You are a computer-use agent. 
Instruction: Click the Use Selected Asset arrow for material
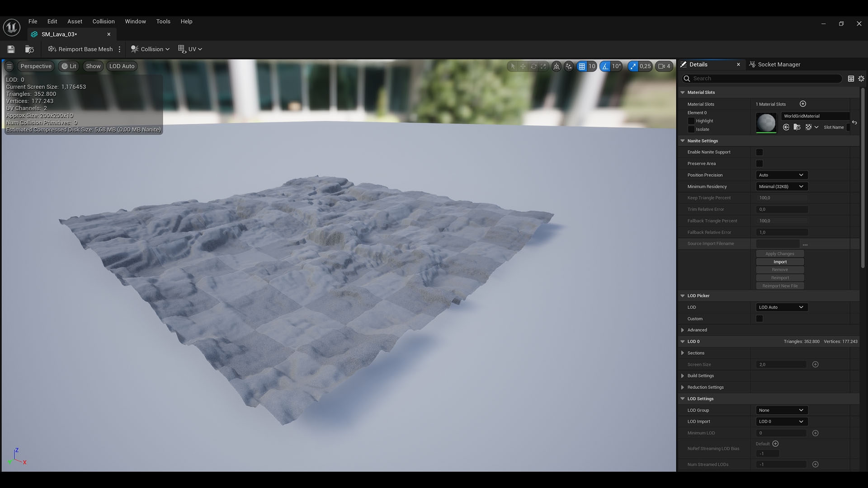pyautogui.click(x=786, y=127)
